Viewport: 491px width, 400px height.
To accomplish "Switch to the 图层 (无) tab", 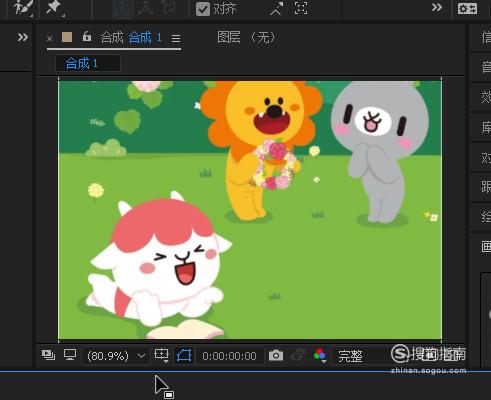I will click(246, 37).
